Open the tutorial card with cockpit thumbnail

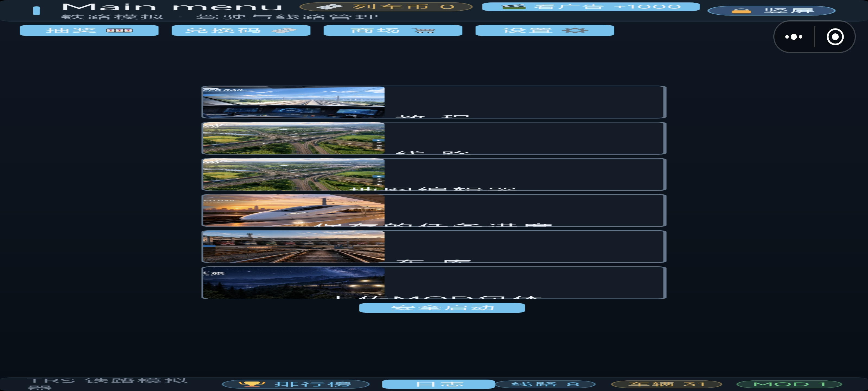(434, 102)
